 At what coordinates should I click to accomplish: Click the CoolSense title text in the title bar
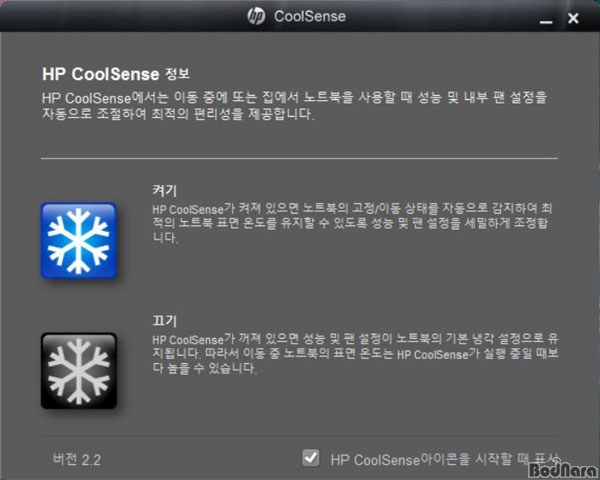click(x=310, y=16)
